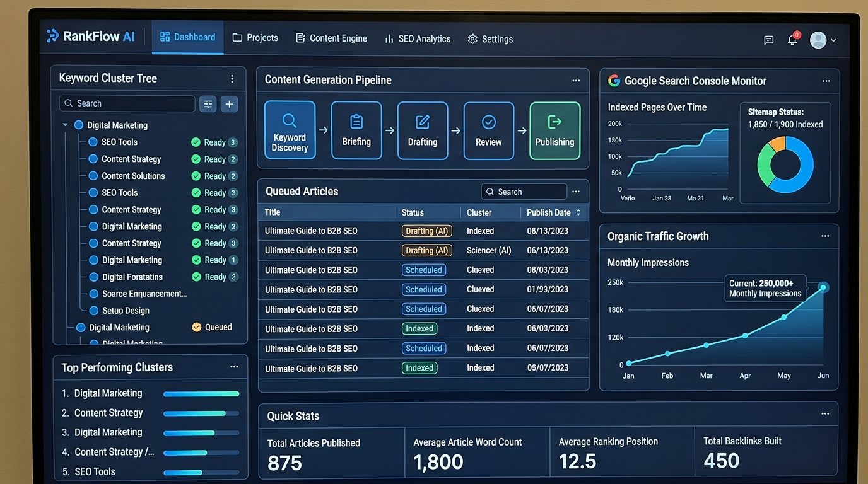868x484 pixels.
Task: Select the Content Solutions tree item
Action: tap(133, 176)
